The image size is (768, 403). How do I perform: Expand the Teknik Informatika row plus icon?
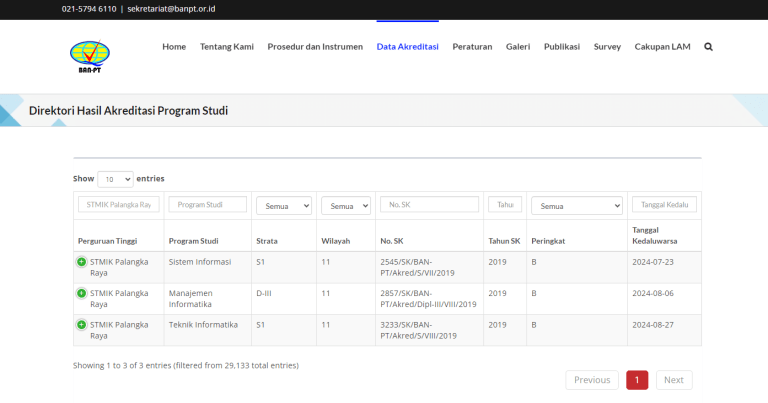82,325
